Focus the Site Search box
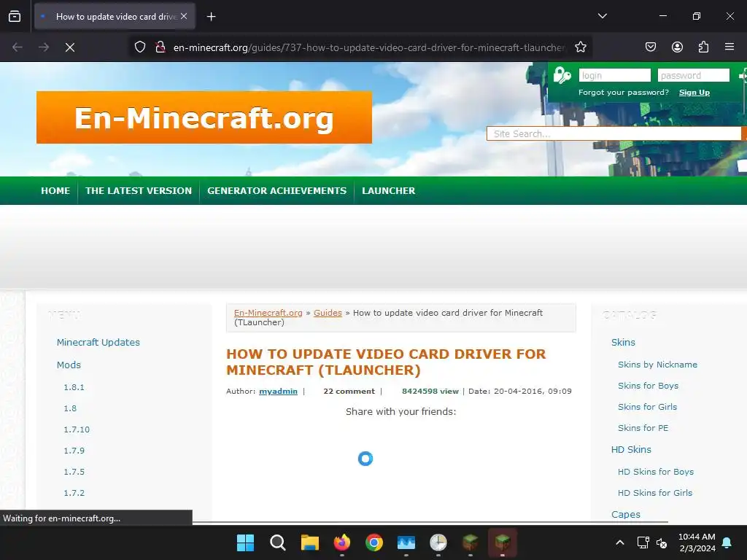747x560 pixels. click(x=614, y=134)
